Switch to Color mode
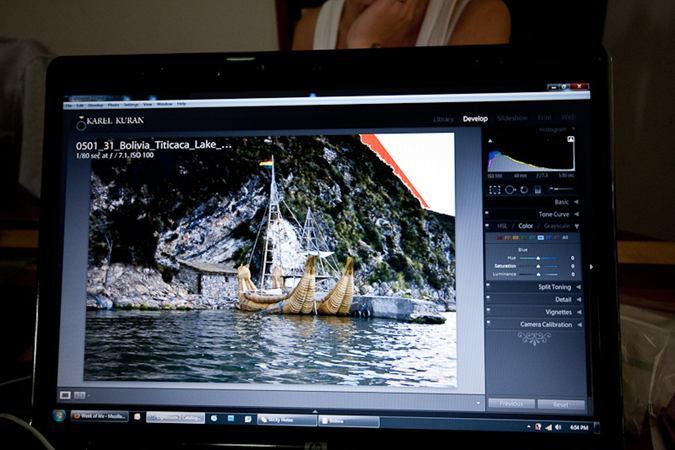Viewport: 675px width, 450px height. tap(526, 226)
